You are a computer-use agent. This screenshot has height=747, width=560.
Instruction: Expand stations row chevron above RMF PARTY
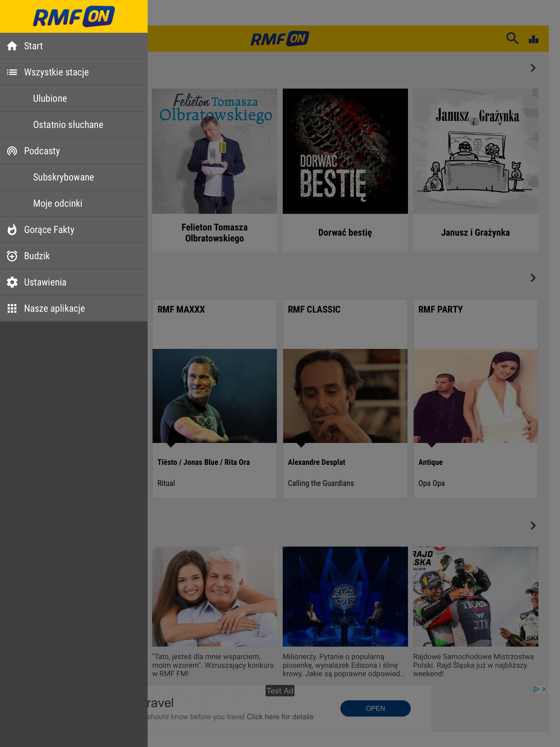[533, 278]
